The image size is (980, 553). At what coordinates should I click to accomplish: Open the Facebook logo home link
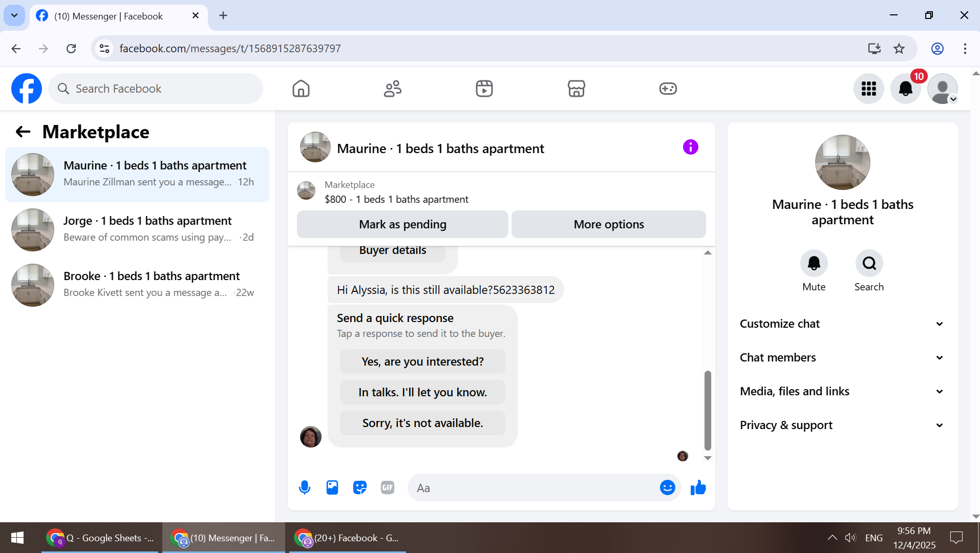point(27,89)
